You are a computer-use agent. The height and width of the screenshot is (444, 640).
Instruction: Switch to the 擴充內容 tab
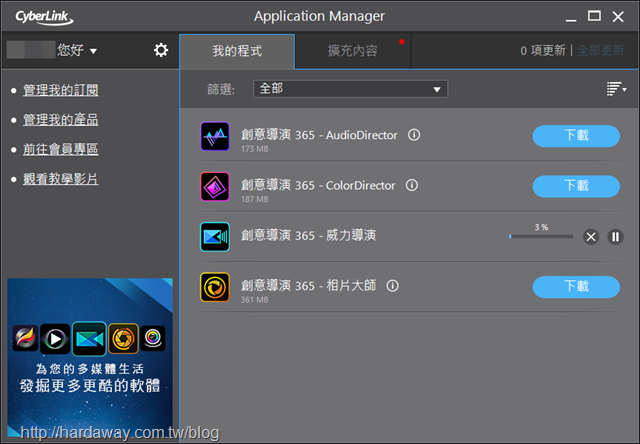pyautogui.click(x=353, y=51)
